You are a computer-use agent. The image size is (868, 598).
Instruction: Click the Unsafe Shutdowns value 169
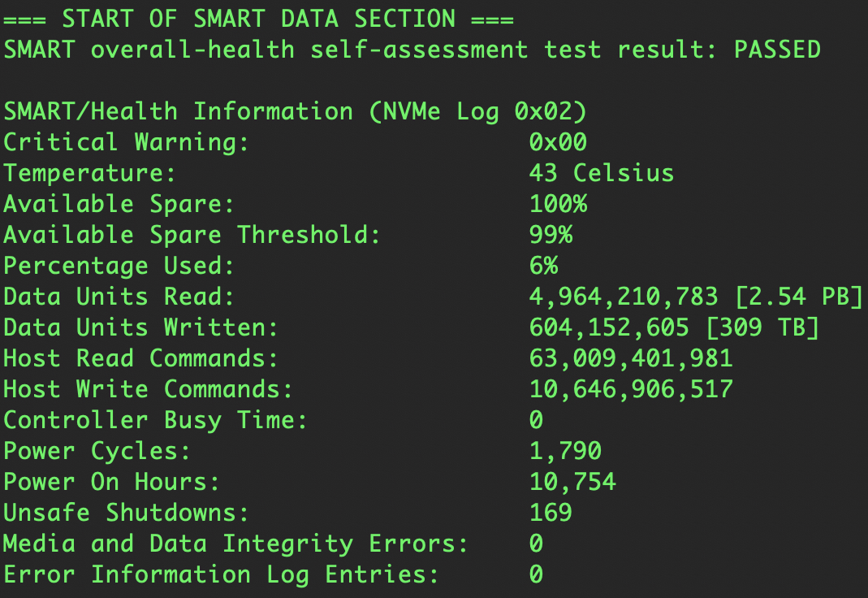click(x=551, y=513)
